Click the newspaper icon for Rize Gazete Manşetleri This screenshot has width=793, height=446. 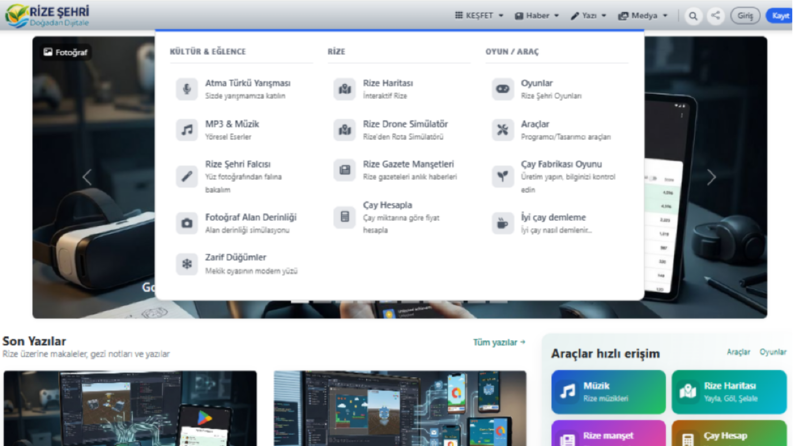(344, 170)
